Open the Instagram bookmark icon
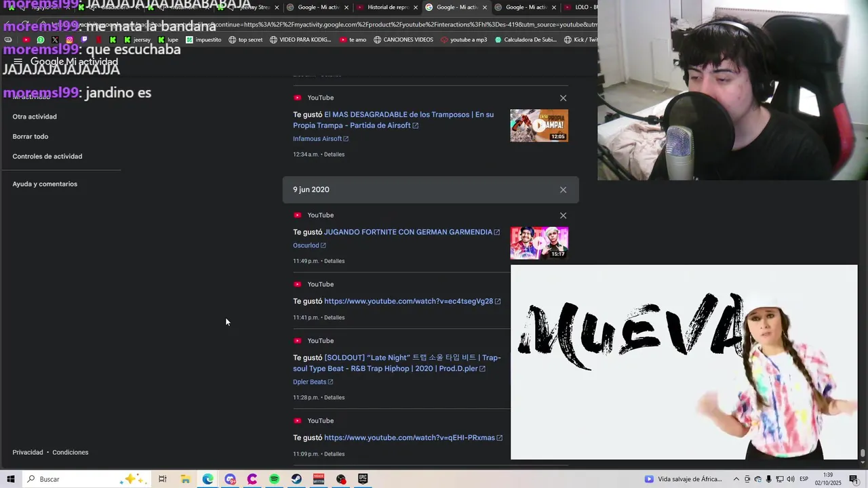868x488 pixels. [69, 39]
